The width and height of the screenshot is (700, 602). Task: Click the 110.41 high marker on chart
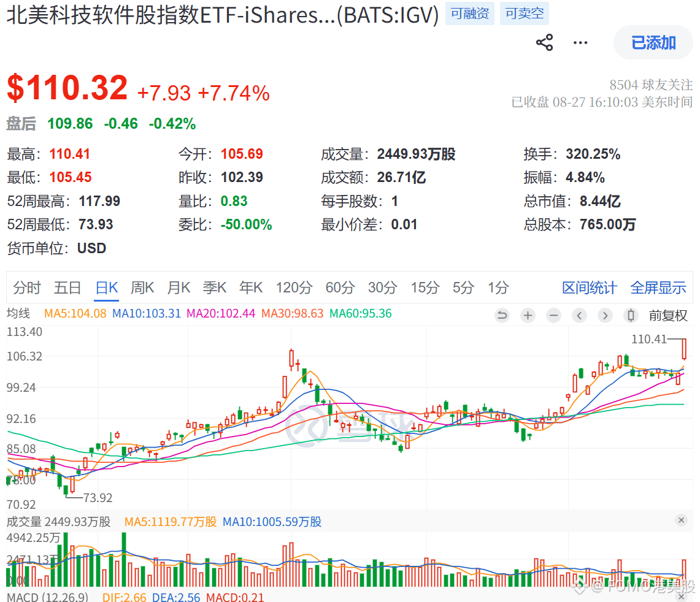(x=648, y=339)
